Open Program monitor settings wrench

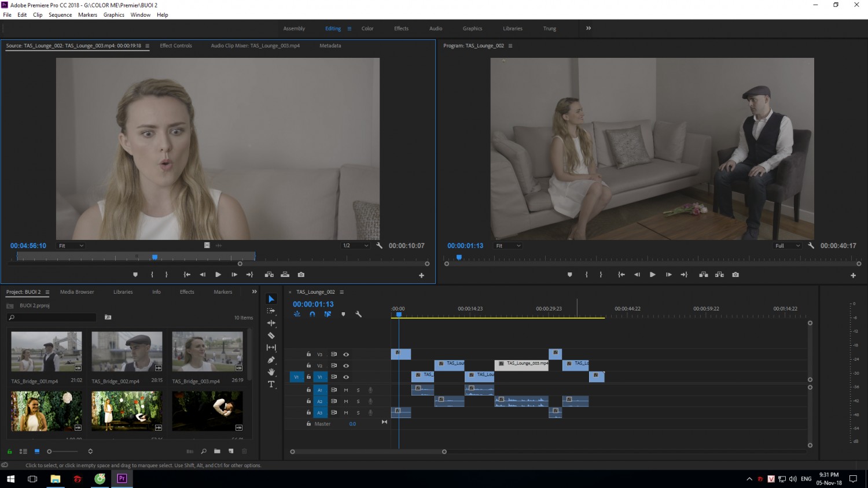[x=811, y=246]
